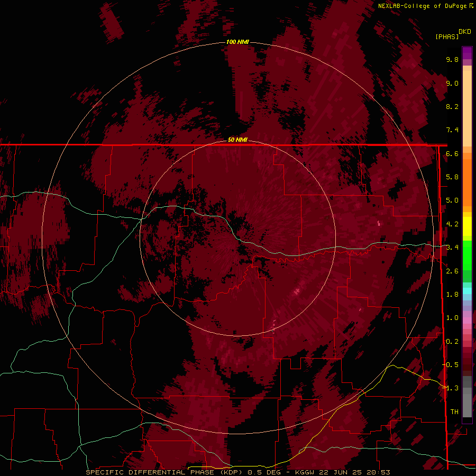Click the 3.4 scale value
The image size is (476, 476).
452,248
